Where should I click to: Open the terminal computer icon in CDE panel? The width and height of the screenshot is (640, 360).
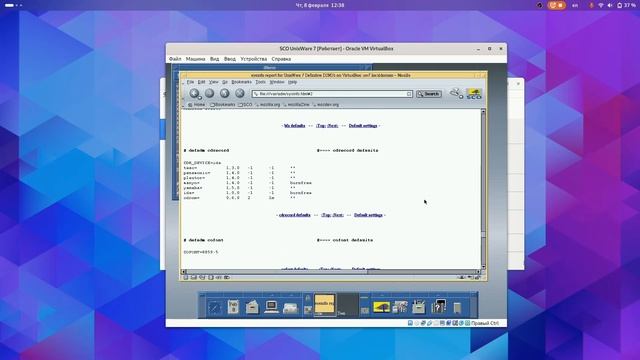tap(271, 307)
